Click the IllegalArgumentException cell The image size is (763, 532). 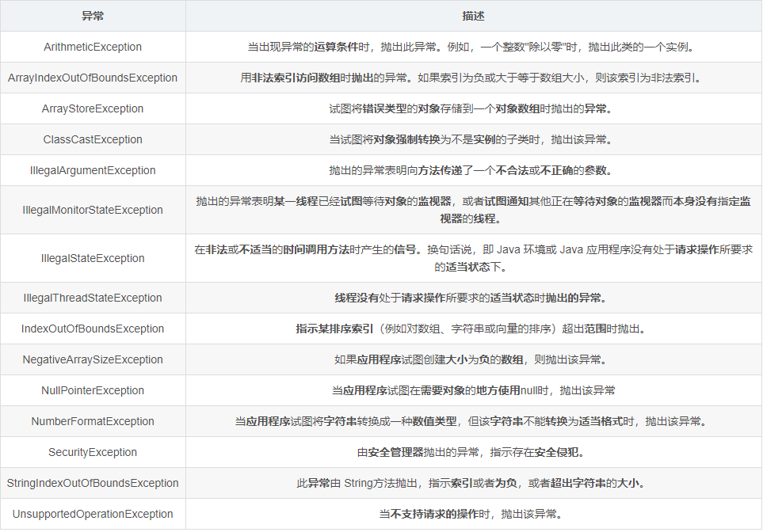[93, 170]
